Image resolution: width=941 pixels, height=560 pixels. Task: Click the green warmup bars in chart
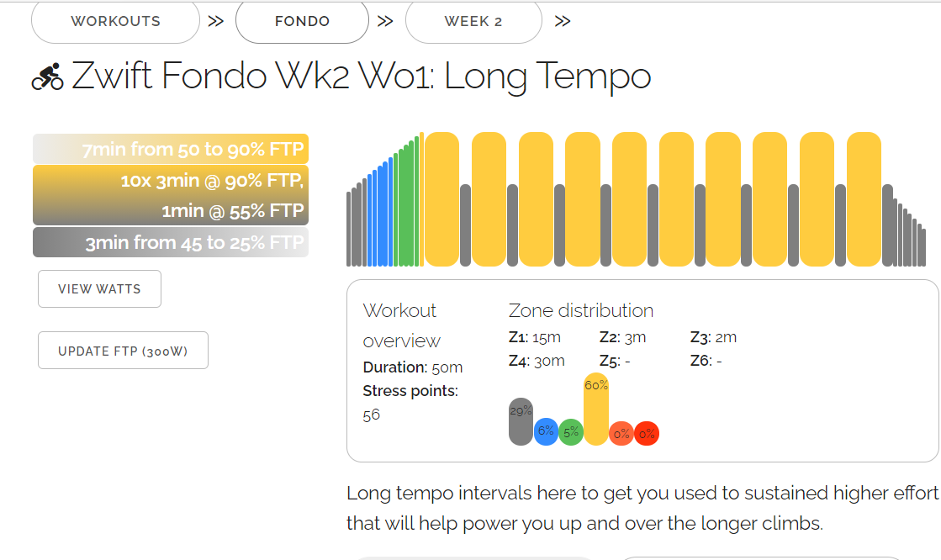(407, 206)
